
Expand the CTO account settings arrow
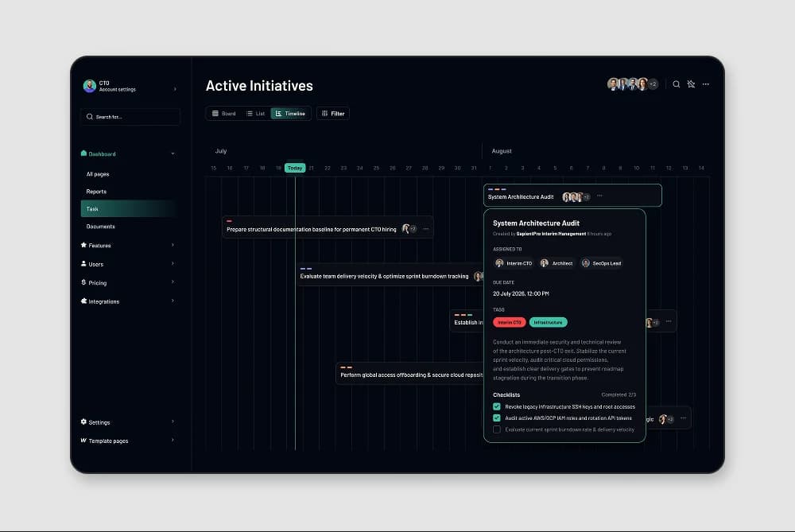tap(175, 89)
